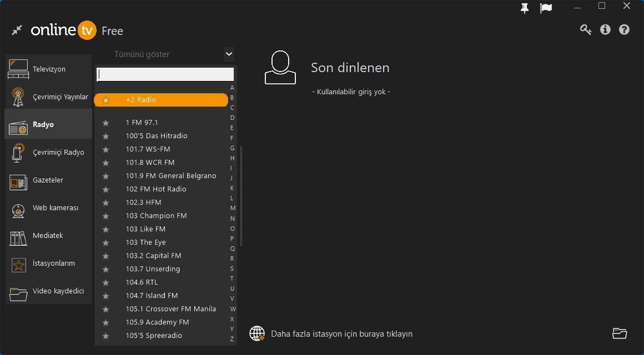Open the Televizyon section
This screenshot has width=644, height=355.
(x=48, y=69)
